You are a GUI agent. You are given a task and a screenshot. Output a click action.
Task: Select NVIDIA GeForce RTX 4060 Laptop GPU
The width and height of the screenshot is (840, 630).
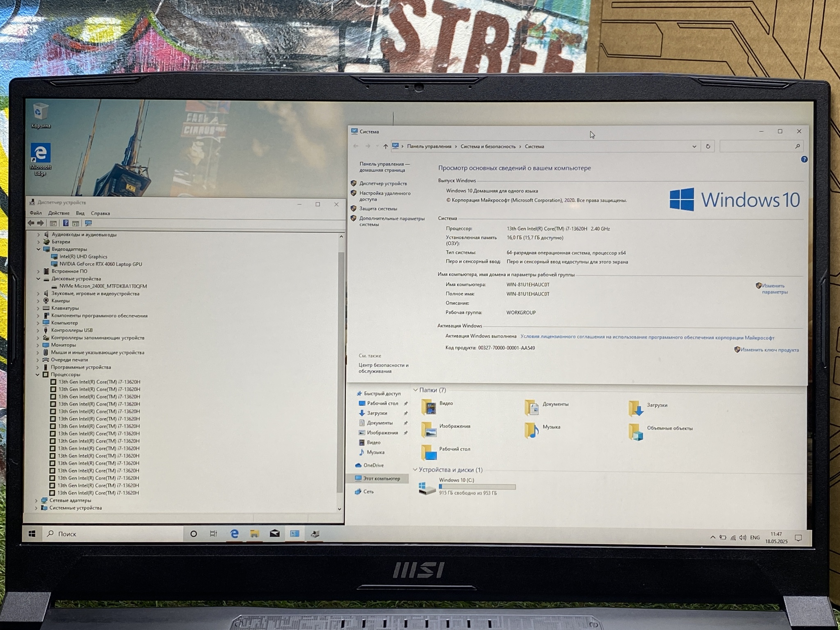click(x=100, y=264)
